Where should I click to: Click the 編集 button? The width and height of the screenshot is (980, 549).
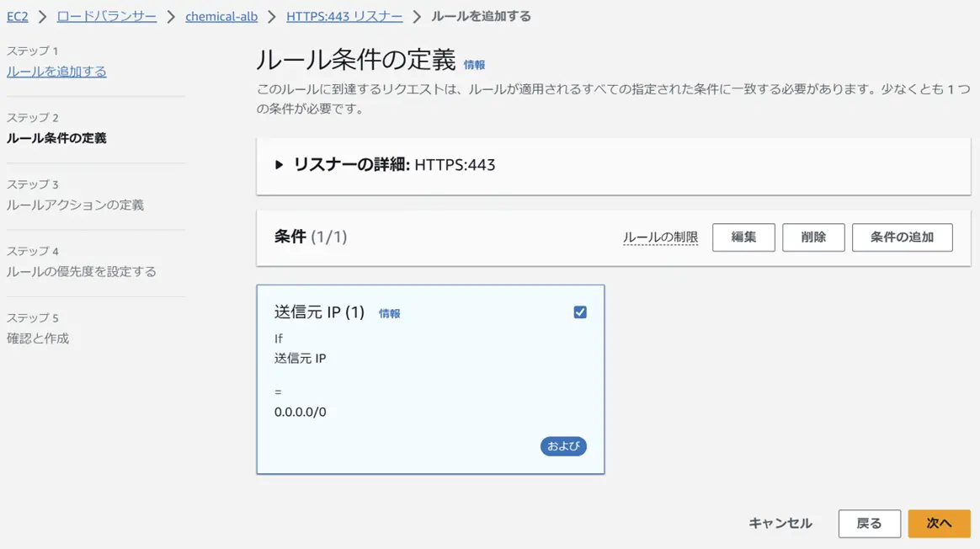pyautogui.click(x=743, y=237)
